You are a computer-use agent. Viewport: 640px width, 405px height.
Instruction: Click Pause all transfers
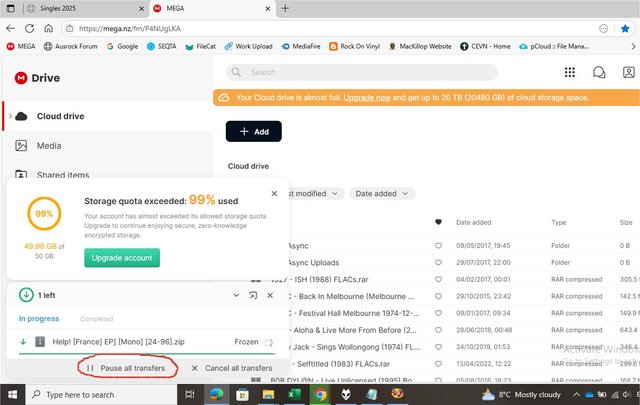click(127, 368)
